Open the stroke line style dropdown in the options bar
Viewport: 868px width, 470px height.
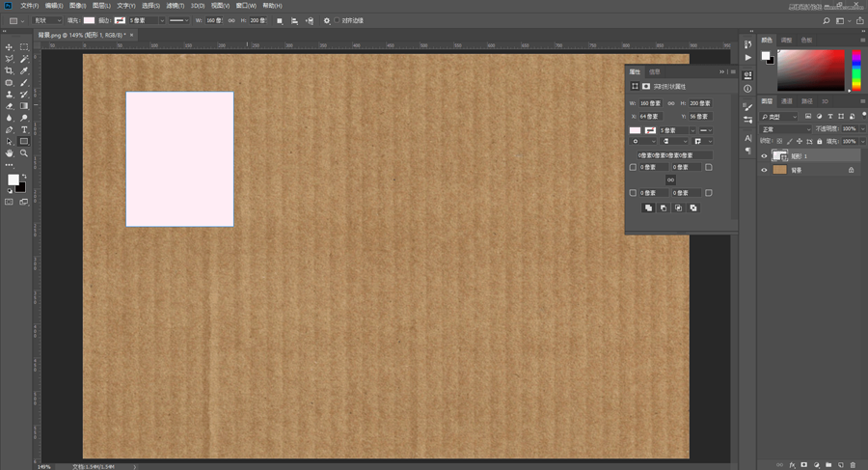coord(178,20)
